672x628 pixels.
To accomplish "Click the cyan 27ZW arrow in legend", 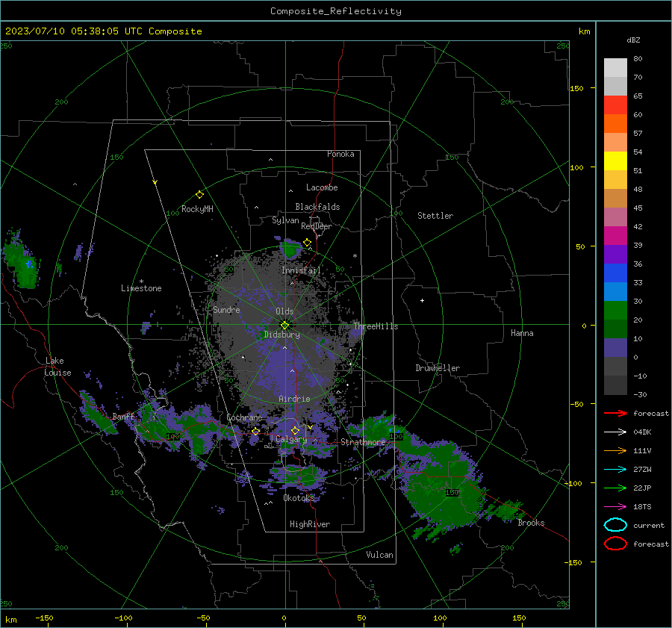I will (615, 470).
